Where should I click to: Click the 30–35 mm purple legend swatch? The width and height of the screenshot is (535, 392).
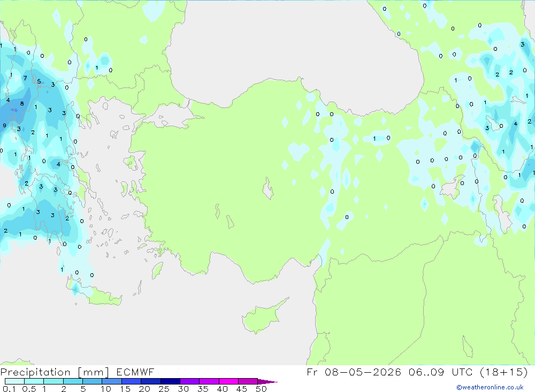190,381
